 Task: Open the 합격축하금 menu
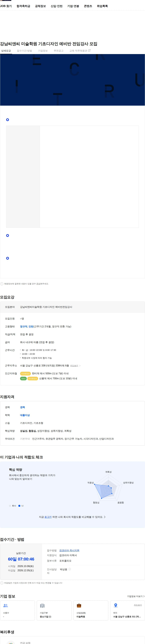coord(23,6)
